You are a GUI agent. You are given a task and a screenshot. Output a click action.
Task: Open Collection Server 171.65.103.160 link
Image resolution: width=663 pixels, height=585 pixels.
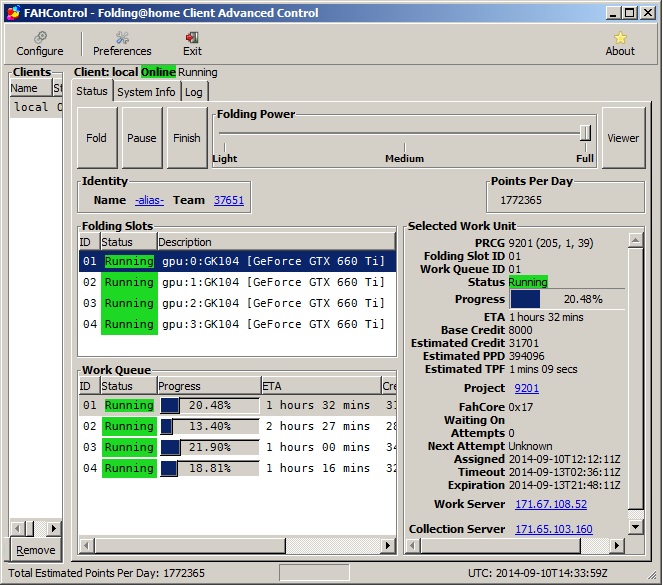[x=554, y=529]
